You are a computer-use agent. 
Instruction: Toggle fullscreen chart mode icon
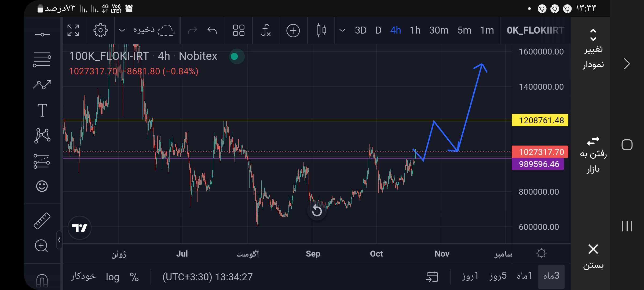(73, 30)
